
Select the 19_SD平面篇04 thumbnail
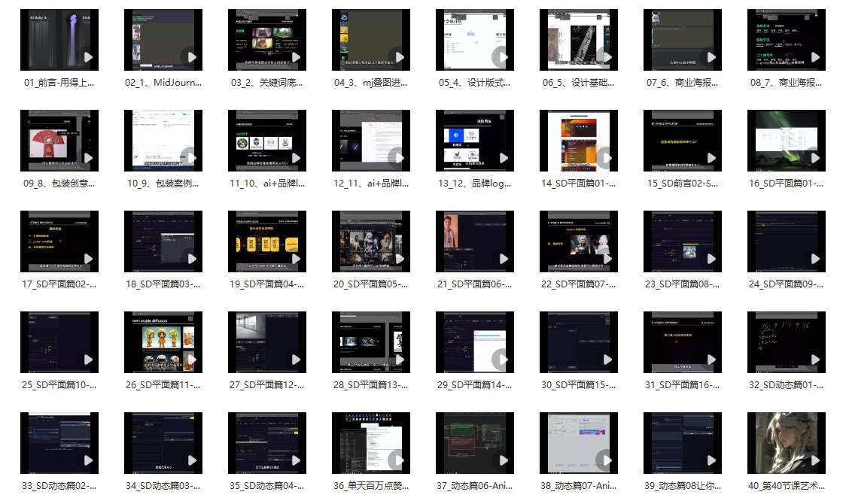click(266, 241)
